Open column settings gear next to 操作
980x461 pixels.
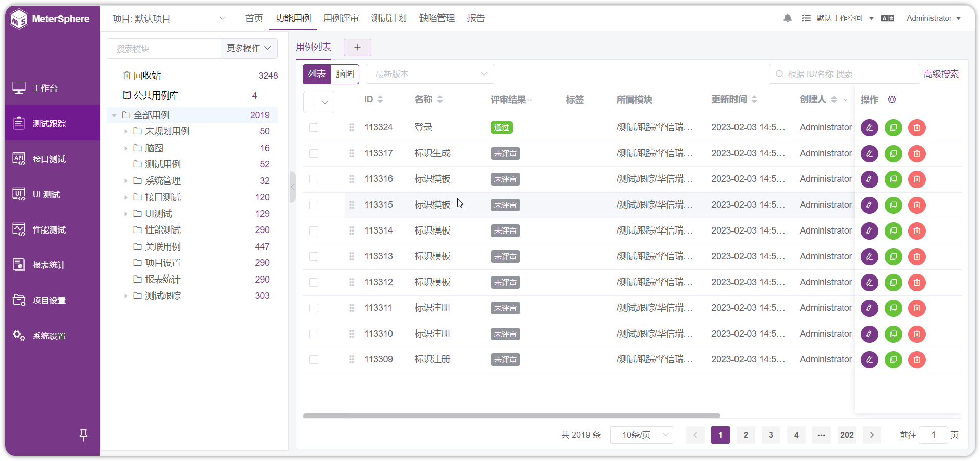pos(892,100)
